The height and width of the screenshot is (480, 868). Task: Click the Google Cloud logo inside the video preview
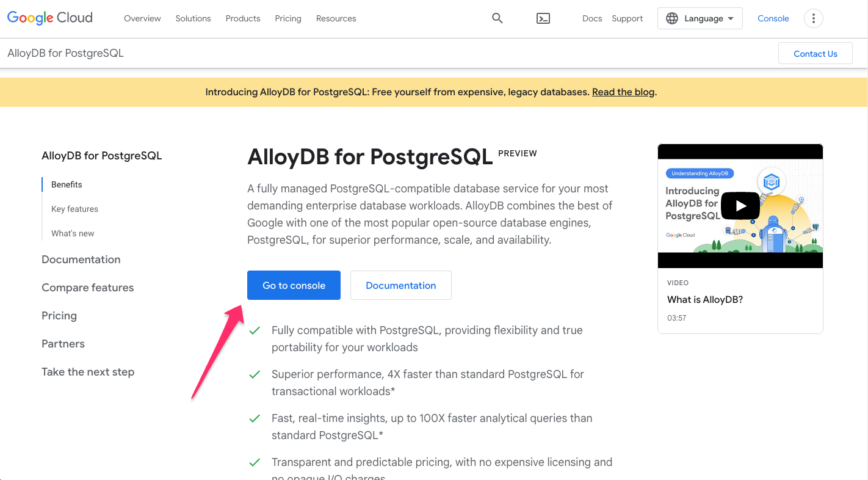tap(680, 234)
